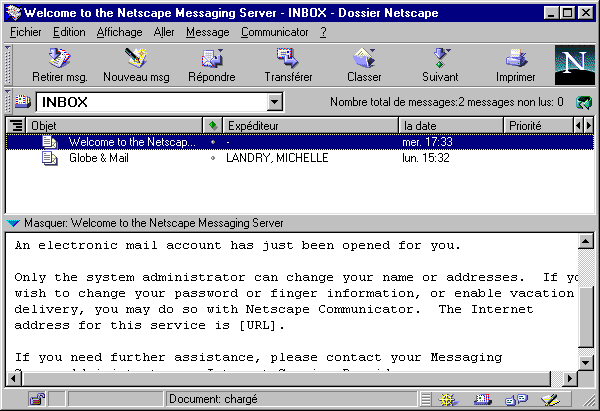Open the Fichier menu
600x411 pixels.
point(26,32)
